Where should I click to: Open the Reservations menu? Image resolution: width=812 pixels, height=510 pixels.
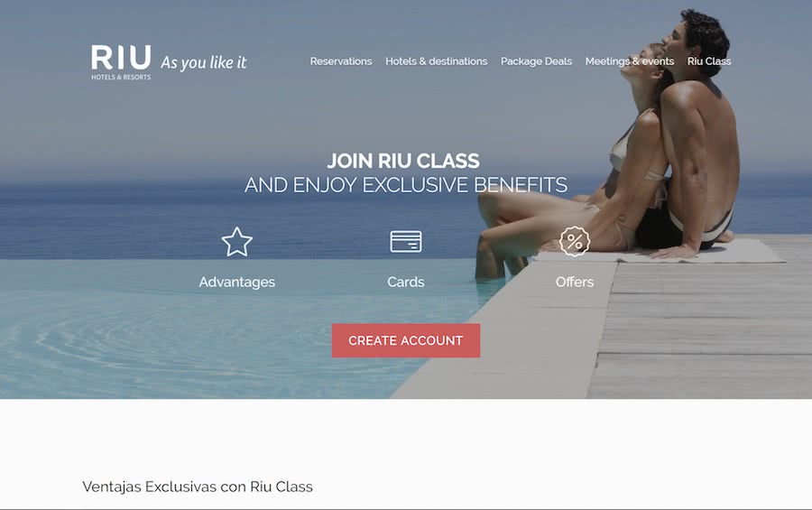pyautogui.click(x=341, y=61)
